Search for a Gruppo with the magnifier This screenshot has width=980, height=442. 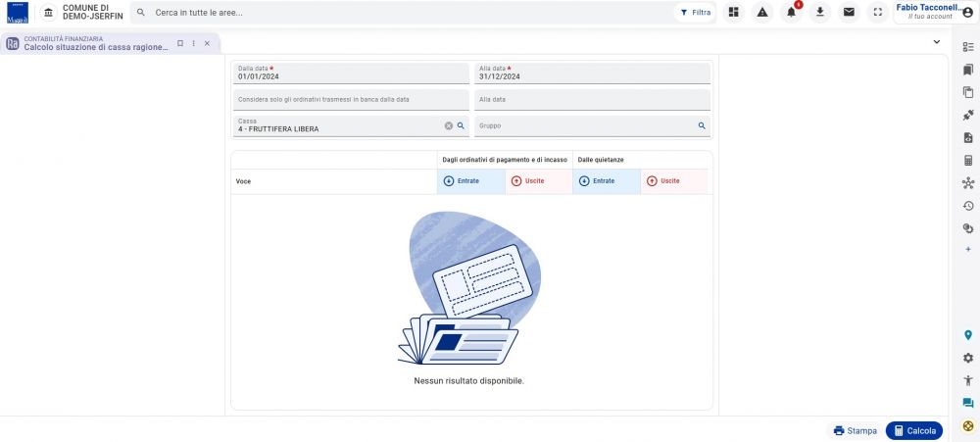(702, 125)
